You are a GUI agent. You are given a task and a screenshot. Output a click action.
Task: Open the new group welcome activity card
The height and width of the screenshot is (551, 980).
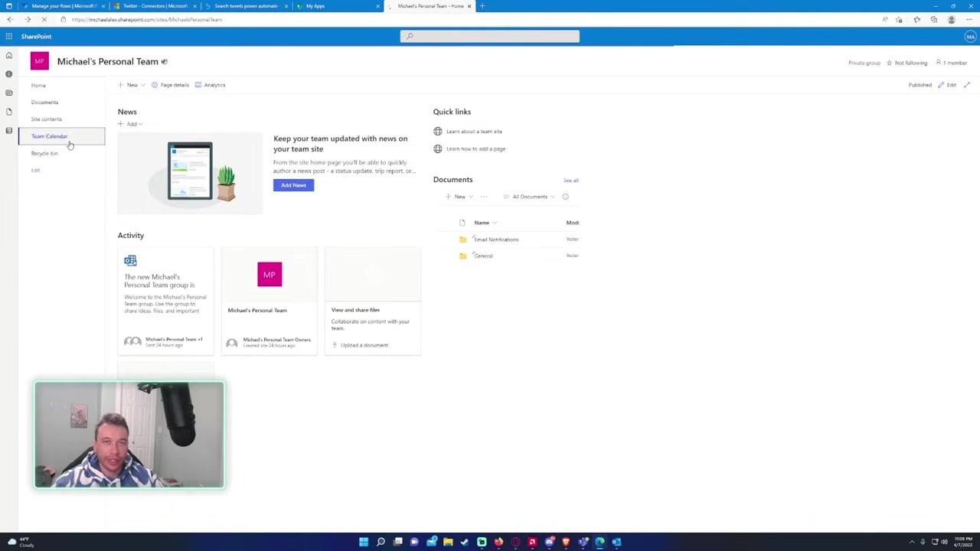[x=165, y=301]
